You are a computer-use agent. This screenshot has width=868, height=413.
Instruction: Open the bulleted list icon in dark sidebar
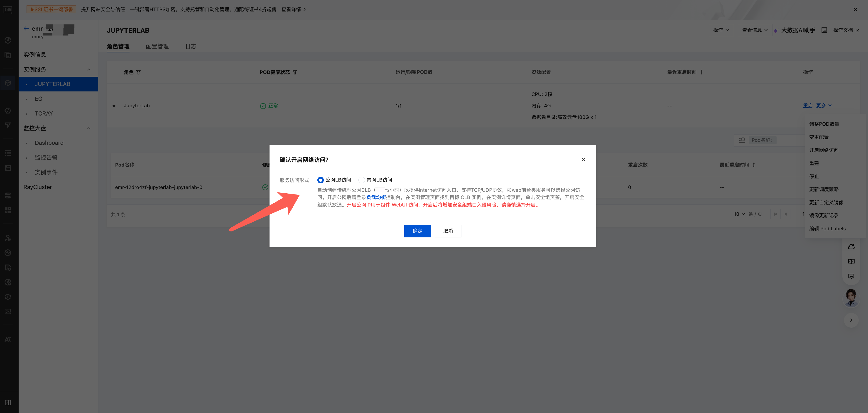(8, 153)
